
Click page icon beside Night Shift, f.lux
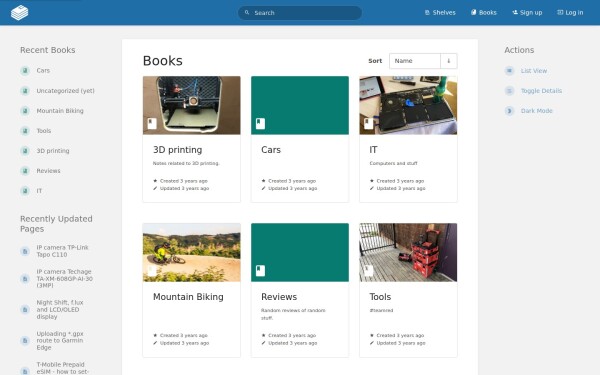[x=25, y=309]
